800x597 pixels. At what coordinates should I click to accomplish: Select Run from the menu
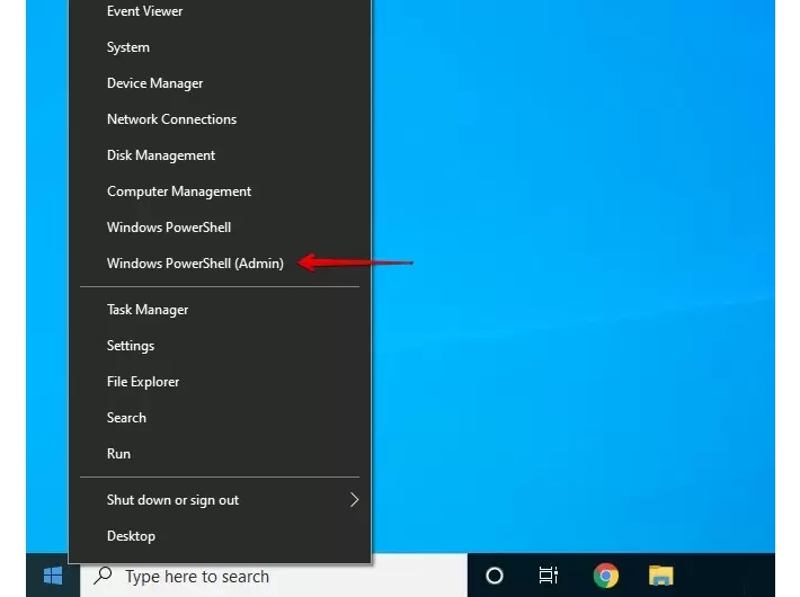coord(119,453)
